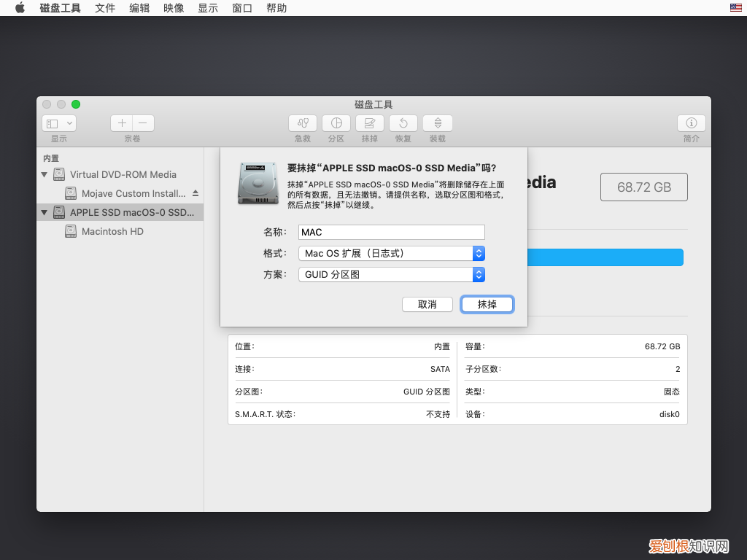Open the 窗口 menu
This screenshot has height=560, width=747.
(x=242, y=8)
